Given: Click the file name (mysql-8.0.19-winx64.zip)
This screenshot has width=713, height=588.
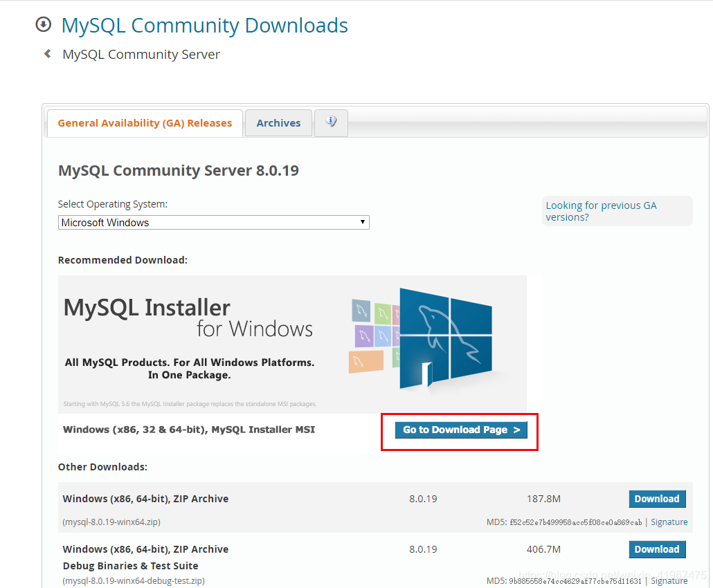Looking at the screenshot, I should point(111,522).
